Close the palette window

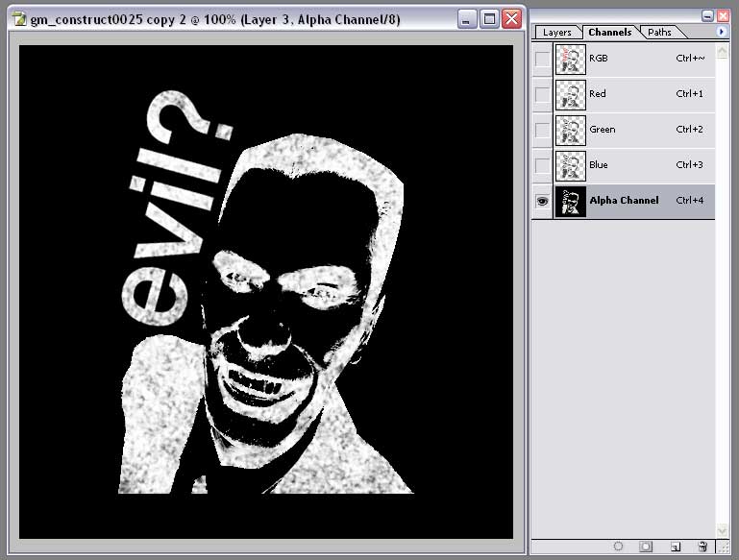click(x=723, y=16)
